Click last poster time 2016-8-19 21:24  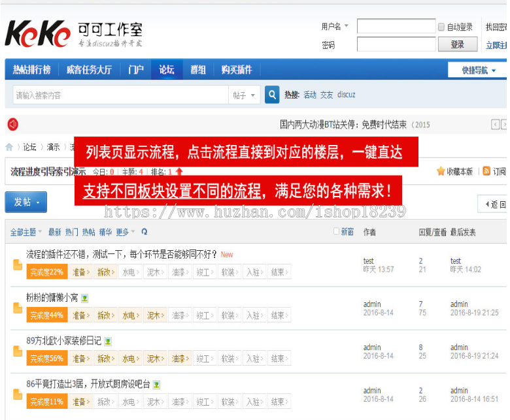pyautogui.click(x=474, y=356)
